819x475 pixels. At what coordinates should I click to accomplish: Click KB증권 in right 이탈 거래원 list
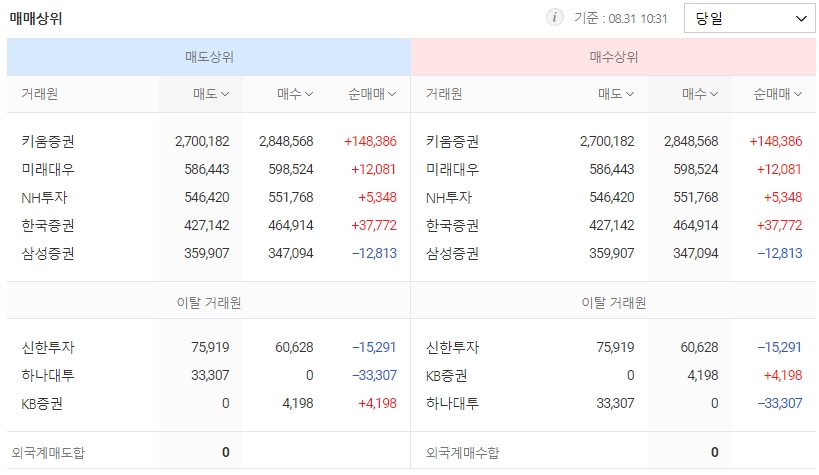[447, 375]
